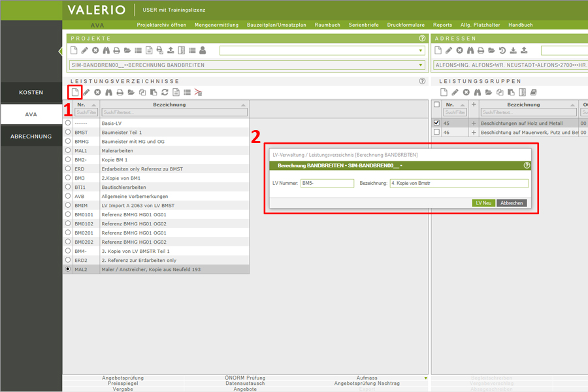Click the Bezeichnung field in the dialog
588x392 pixels.
point(459,183)
